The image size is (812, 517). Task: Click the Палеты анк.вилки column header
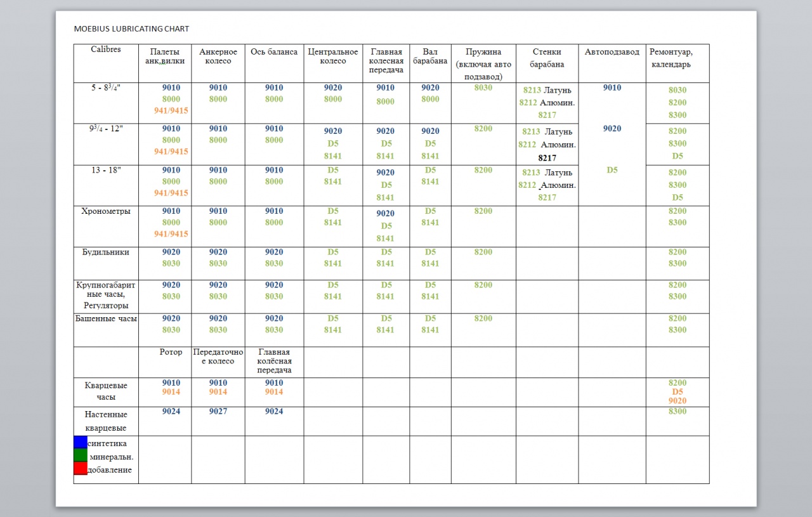point(165,56)
